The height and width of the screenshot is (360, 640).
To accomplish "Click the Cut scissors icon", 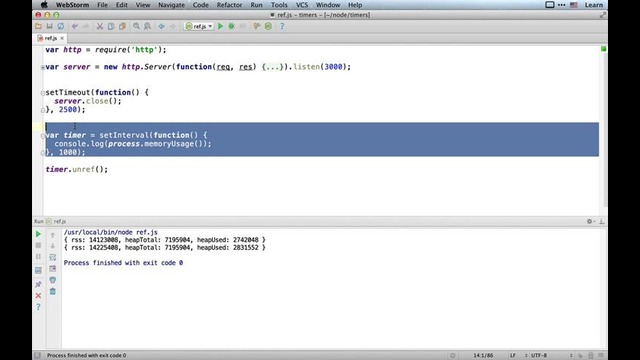I will (x=100, y=26).
